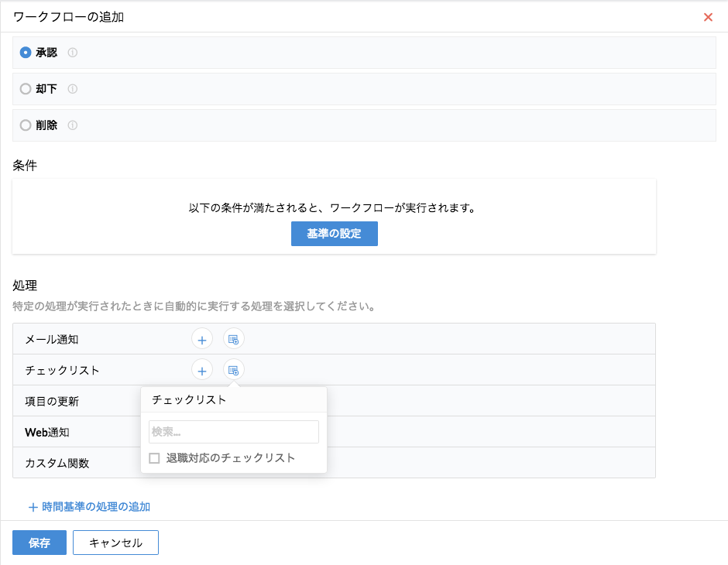Open the info icon next to 削除

pyautogui.click(x=73, y=125)
